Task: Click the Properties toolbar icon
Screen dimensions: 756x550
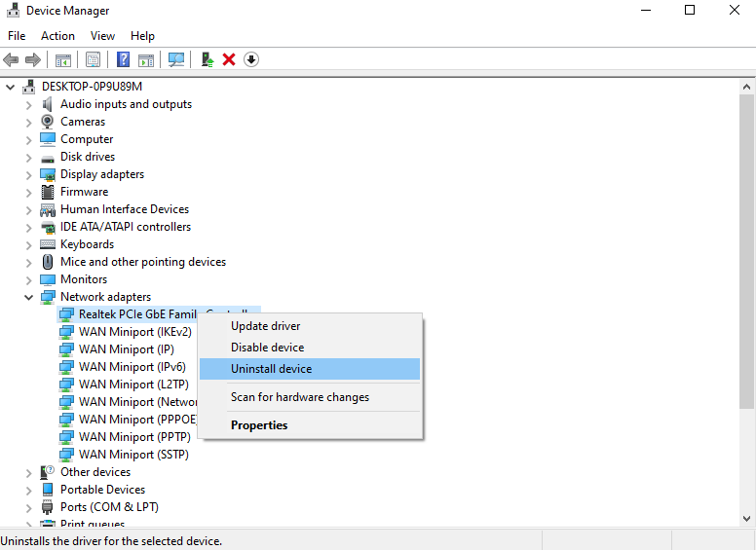Action: (x=93, y=59)
